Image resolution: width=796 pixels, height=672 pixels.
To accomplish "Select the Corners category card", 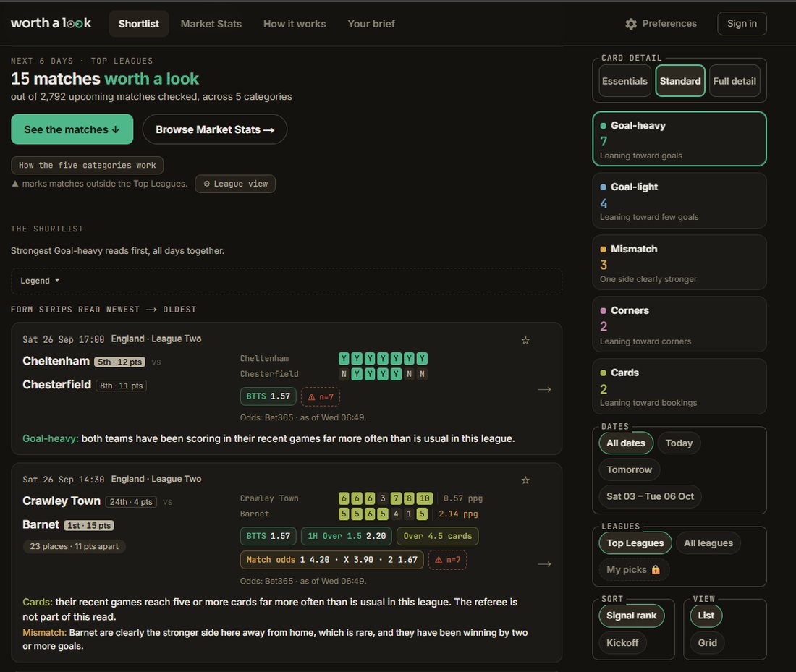I will pos(679,325).
